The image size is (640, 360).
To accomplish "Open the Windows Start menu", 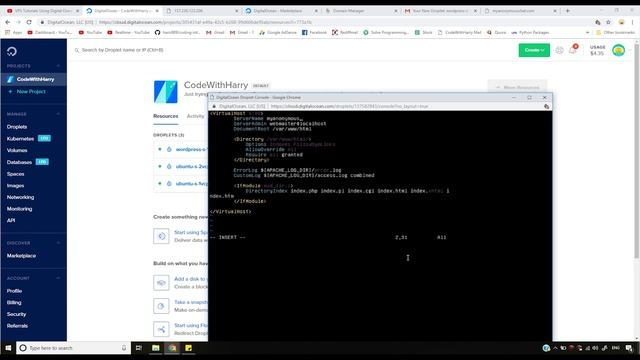I will click(8, 348).
